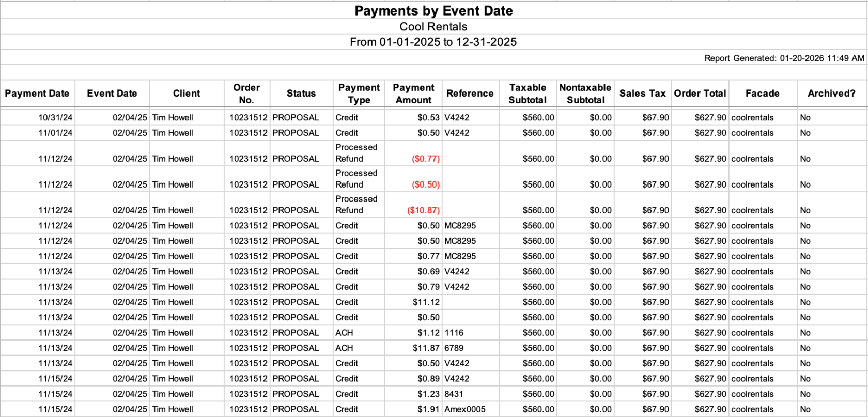The height and width of the screenshot is (417, 868).
Task: Click the Payment Date column header
Action: 37,94
